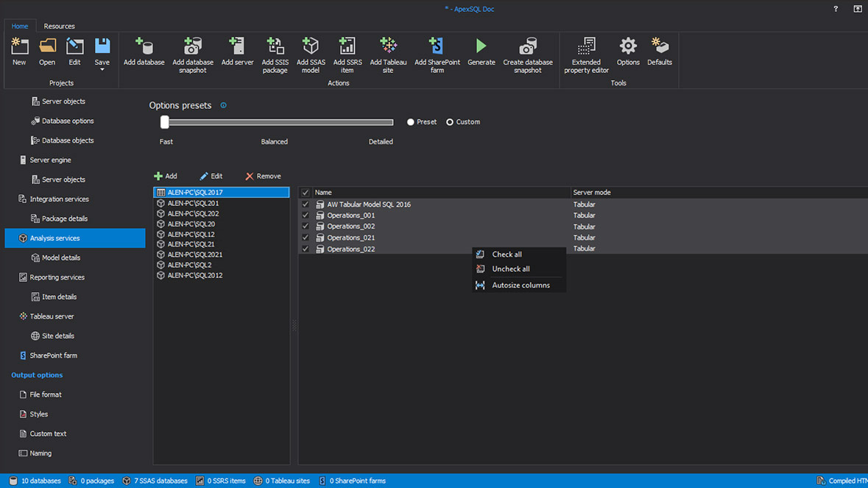Screen dimensions: 868x488
Task: Select Tableau server in sidebar
Action: point(46,317)
